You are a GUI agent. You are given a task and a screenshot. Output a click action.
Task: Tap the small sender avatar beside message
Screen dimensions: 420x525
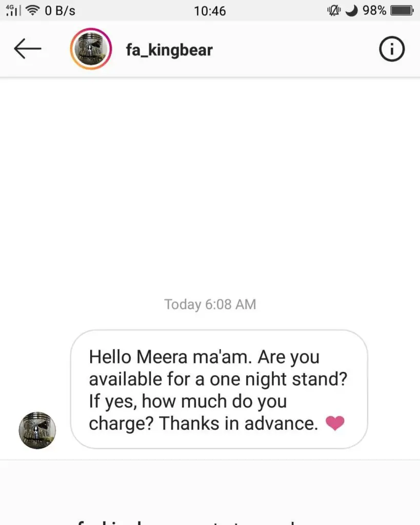[x=37, y=430]
